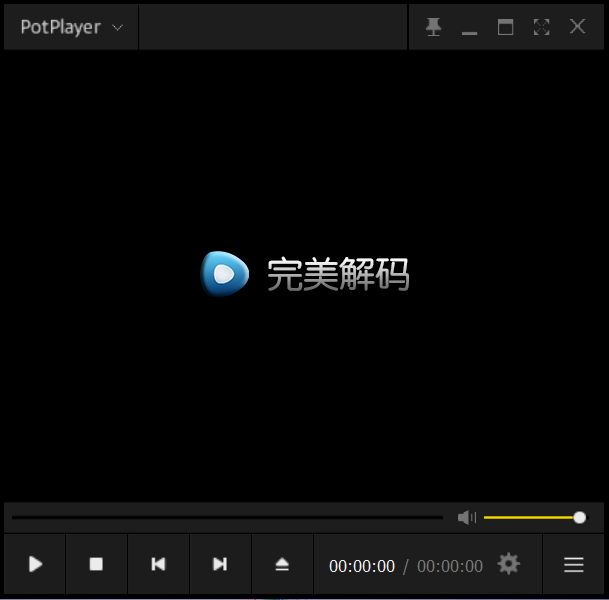
Task: Click the volume slider knob
Action: click(x=579, y=517)
